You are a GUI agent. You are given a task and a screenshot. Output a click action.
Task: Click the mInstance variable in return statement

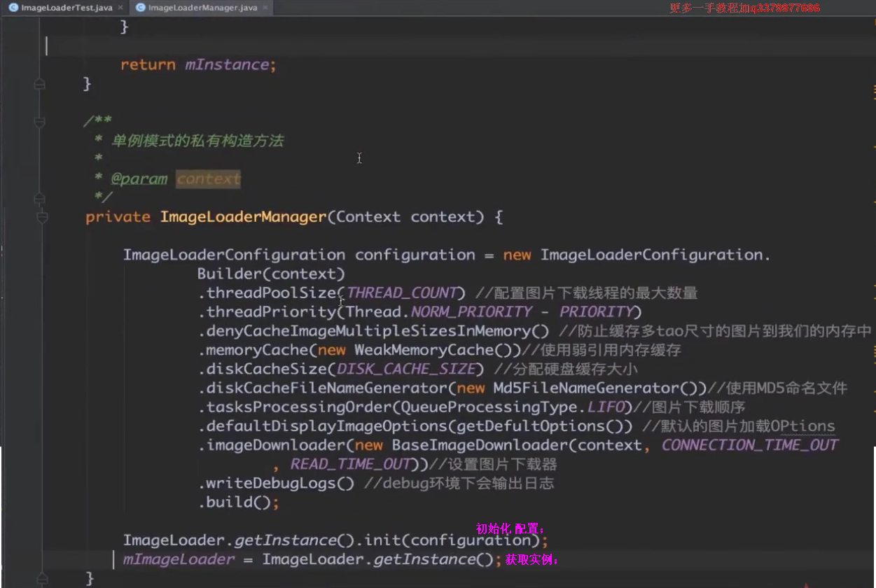point(226,64)
